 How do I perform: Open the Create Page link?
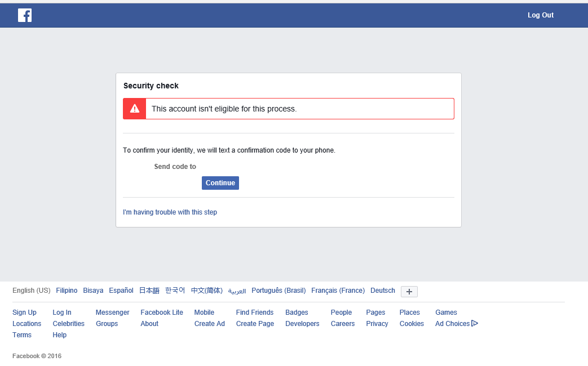(255, 324)
